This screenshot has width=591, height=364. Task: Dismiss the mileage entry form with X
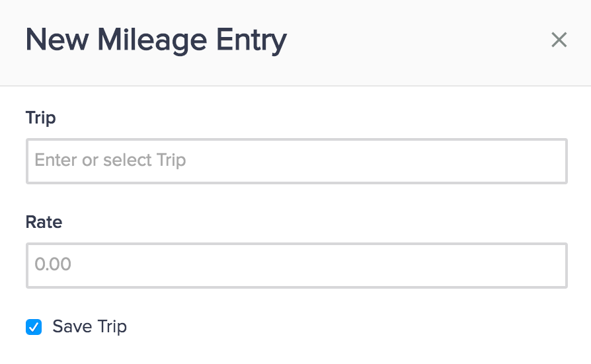[x=559, y=40]
